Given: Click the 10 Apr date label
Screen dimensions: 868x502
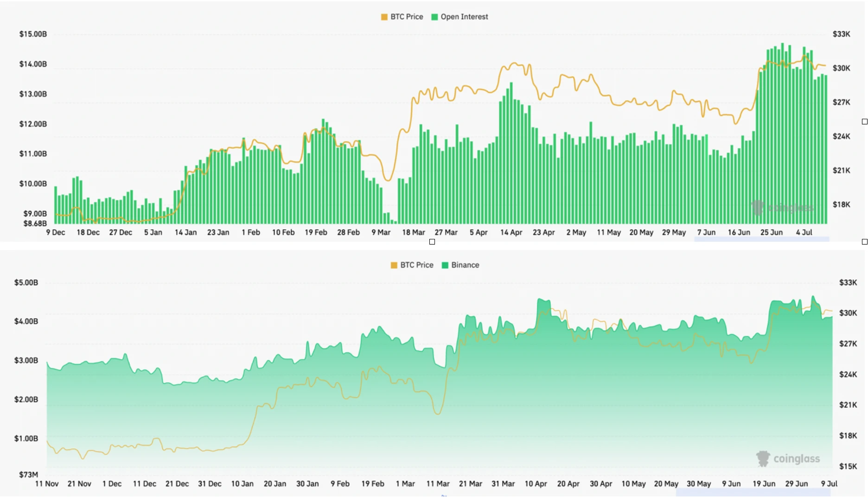Looking at the screenshot, I should 536,484.
